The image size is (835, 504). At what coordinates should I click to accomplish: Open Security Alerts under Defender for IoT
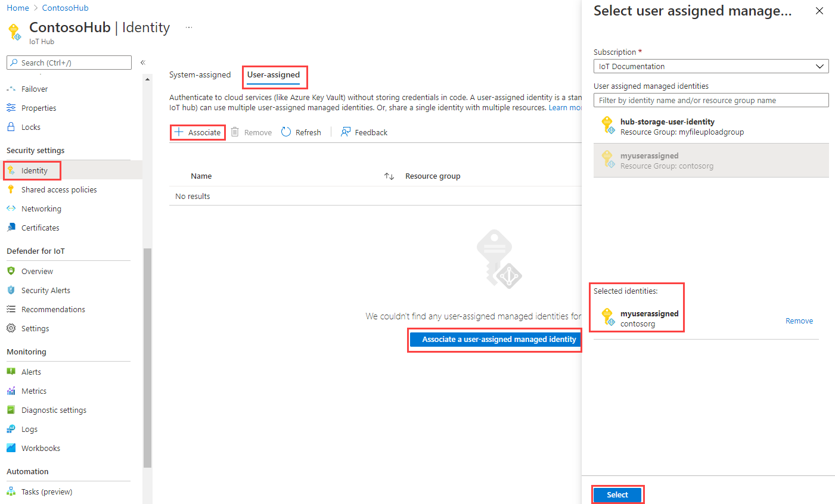coord(46,290)
